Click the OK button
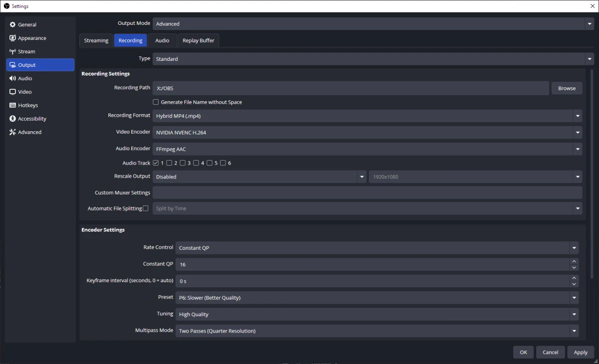The width and height of the screenshot is (599, 364). coord(523,352)
